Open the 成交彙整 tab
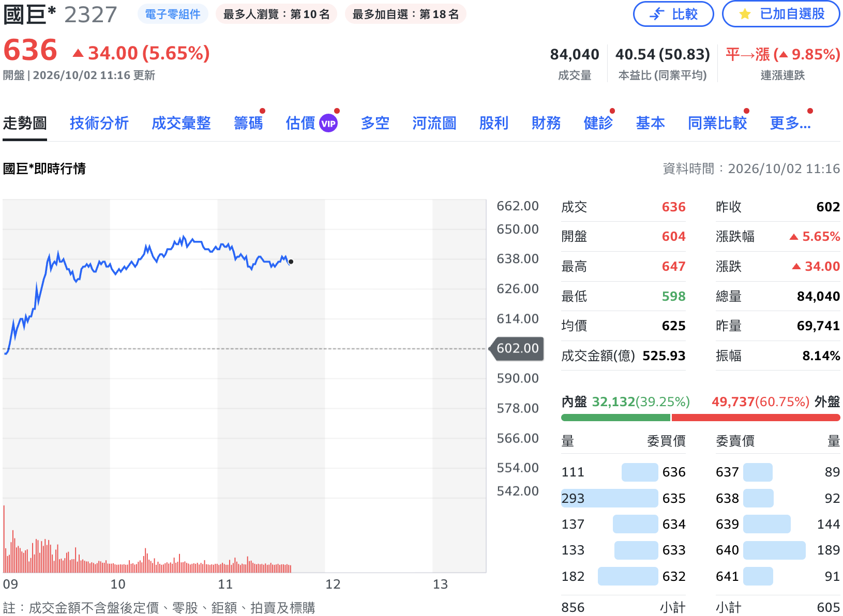The width and height of the screenshot is (843, 616). click(181, 123)
